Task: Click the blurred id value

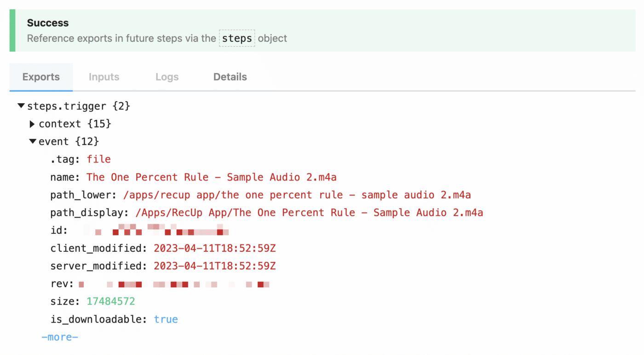Action: click(156, 229)
